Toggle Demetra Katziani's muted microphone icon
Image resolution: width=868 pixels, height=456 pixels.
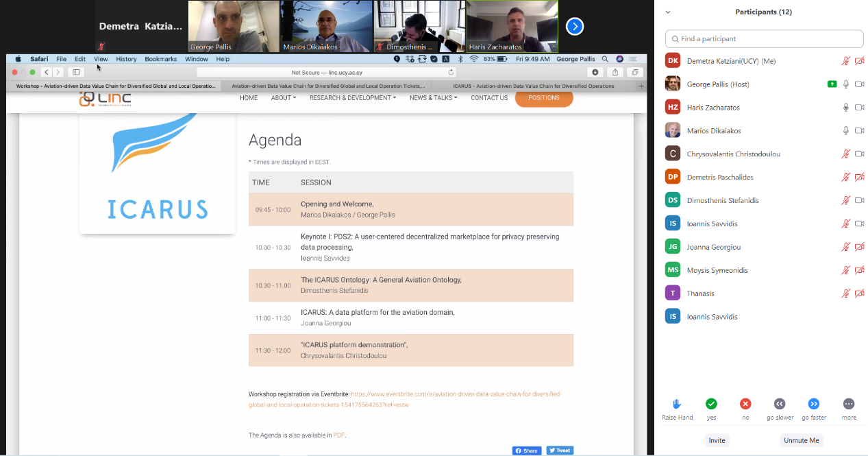coord(846,61)
